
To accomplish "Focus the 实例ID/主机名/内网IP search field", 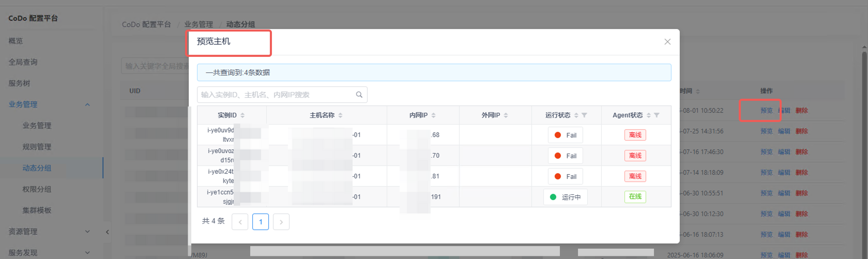I will pos(282,95).
